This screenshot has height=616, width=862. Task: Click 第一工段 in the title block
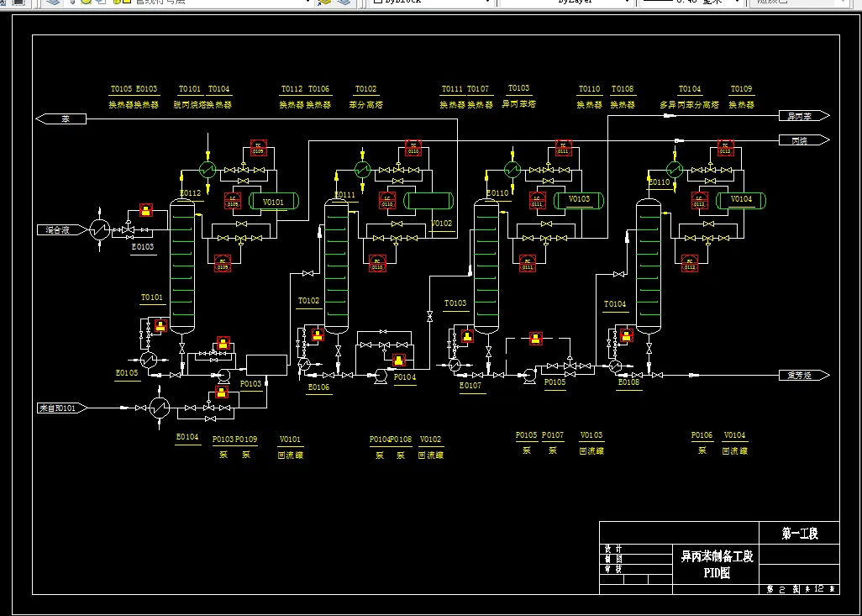pos(800,534)
